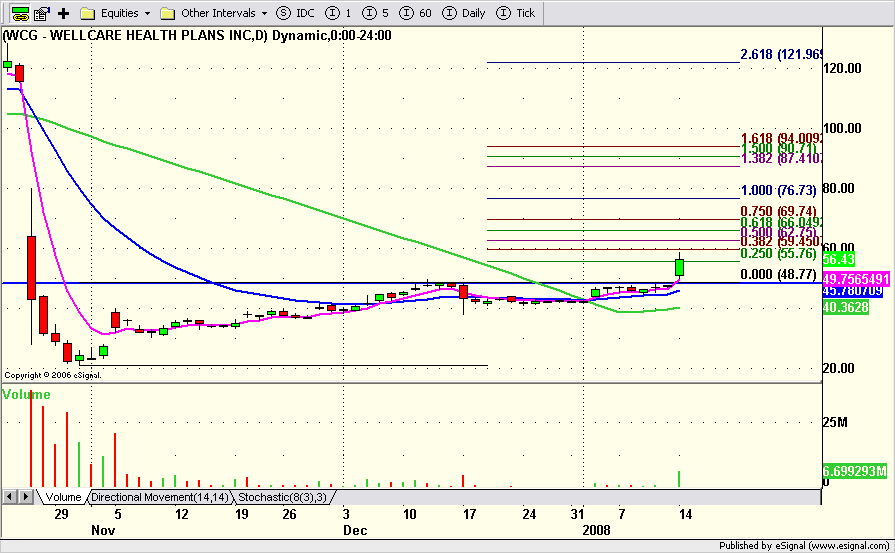This screenshot has width=895, height=553.
Task: Click the blue 45.780709 average value tag
Action: pos(852,291)
